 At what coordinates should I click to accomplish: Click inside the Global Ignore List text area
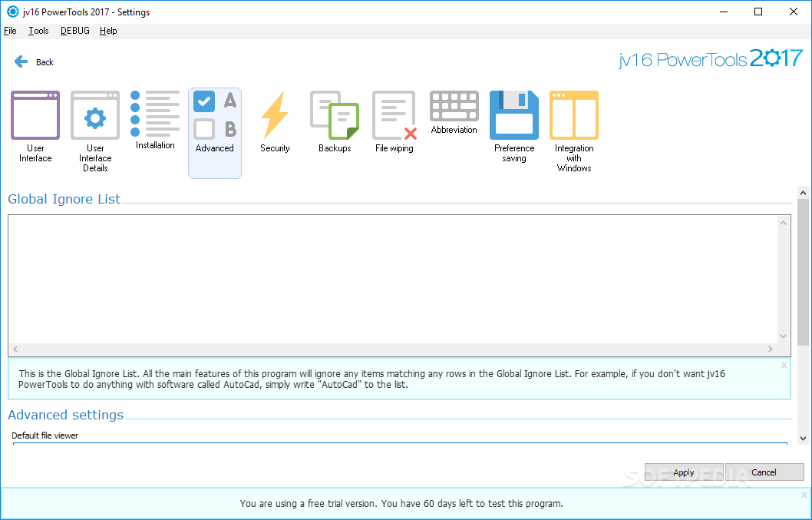[392, 279]
